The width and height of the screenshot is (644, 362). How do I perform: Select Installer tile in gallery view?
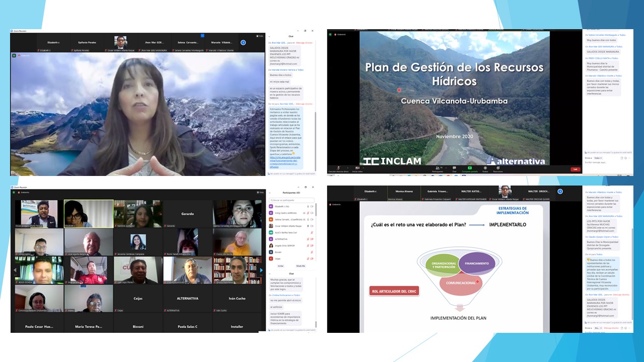237,327
